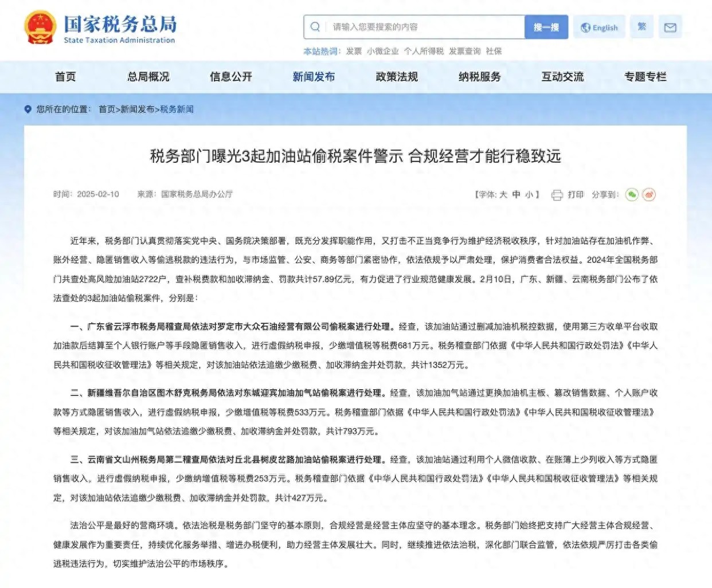
Task: Open the mail envelope icon
Action: (670, 27)
